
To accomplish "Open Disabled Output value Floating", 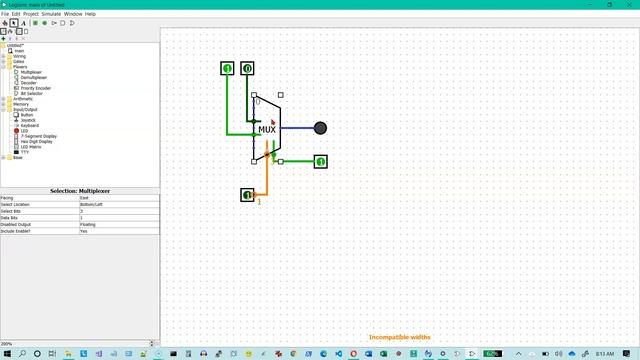I will pos(119,224).
